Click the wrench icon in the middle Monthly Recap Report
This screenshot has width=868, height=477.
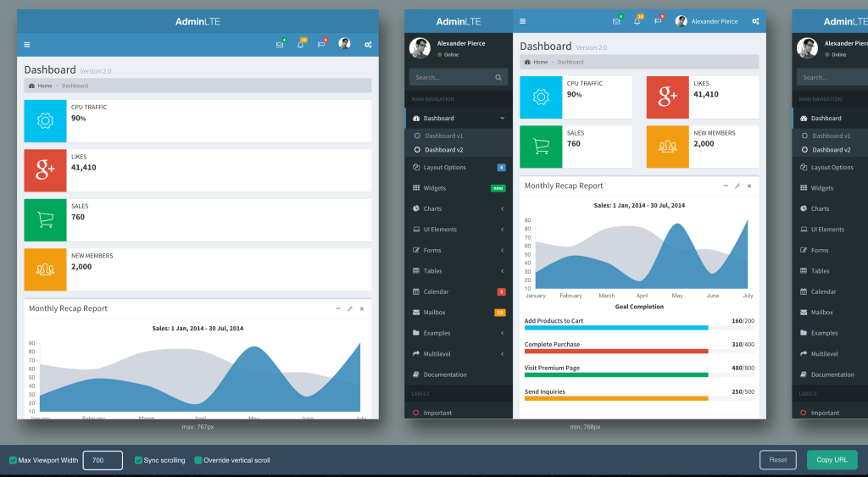coord(737,186)
